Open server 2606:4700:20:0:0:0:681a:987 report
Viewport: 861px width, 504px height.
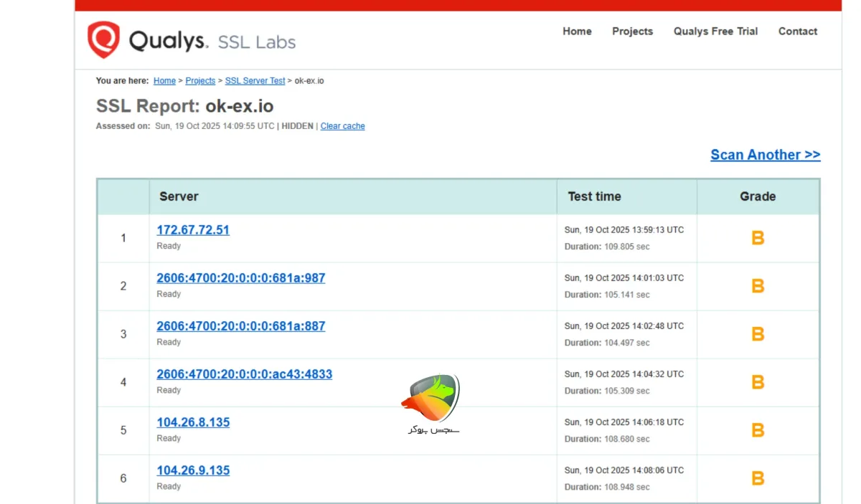[241, 278]
